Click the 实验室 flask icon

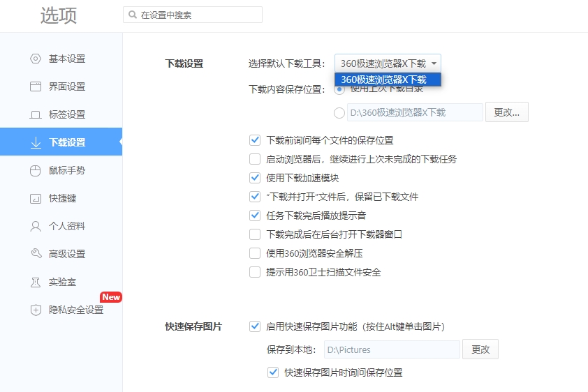pos(35,282)
